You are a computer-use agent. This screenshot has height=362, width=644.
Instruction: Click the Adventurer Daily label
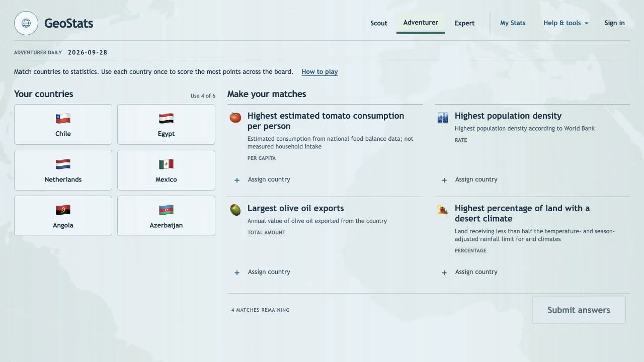pyautogui.click(x=38, y=53)
